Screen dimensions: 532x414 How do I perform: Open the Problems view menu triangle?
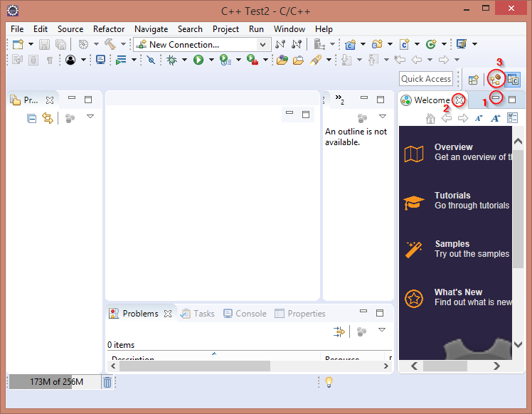pos(382,330)
